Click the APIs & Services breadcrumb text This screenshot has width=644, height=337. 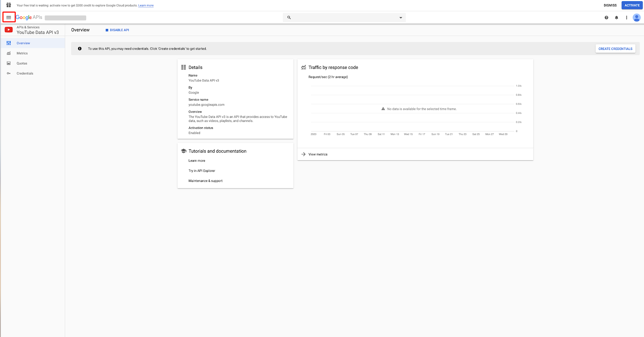[28, 27]
